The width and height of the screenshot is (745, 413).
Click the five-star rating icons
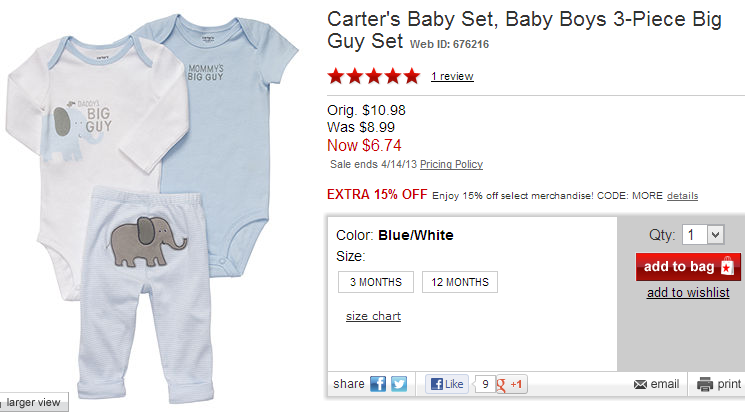(374, 76)
